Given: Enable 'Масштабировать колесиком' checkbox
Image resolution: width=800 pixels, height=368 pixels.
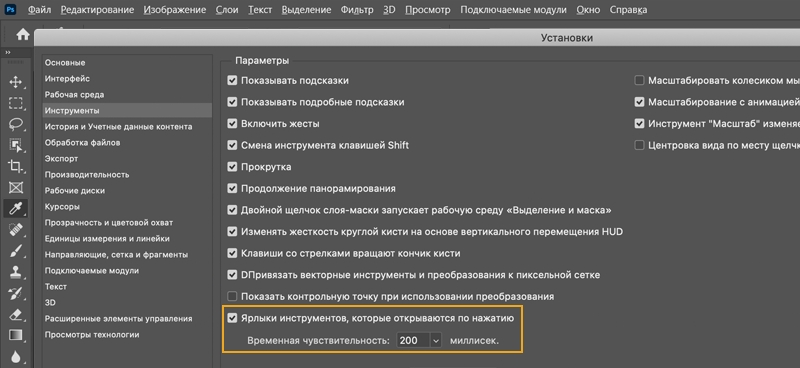Looking at the screenshot, I should tap(639, 81).
